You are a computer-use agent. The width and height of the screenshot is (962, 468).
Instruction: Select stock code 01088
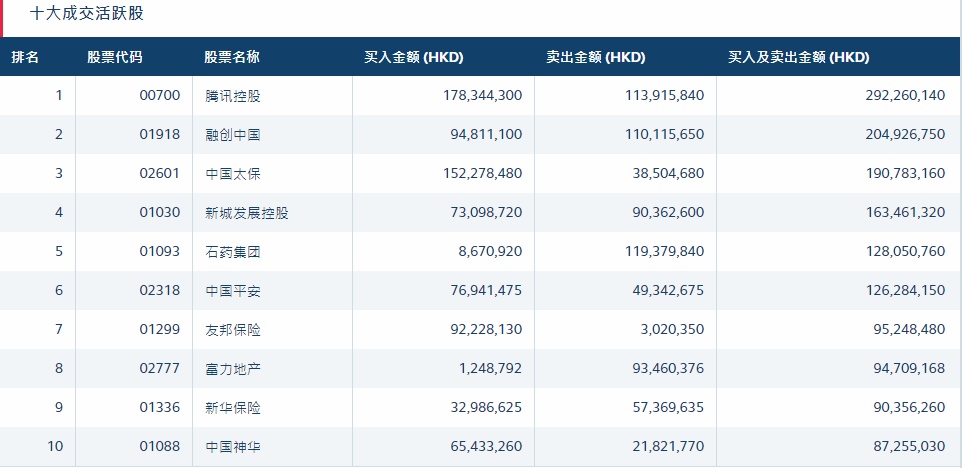[160, 446]
